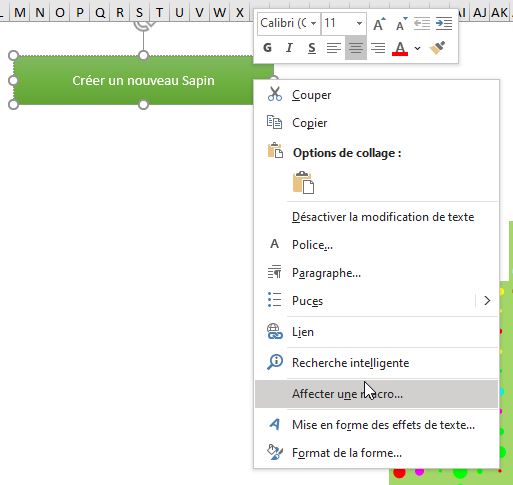Select column N header
The image size is (513, 485).
40,13
